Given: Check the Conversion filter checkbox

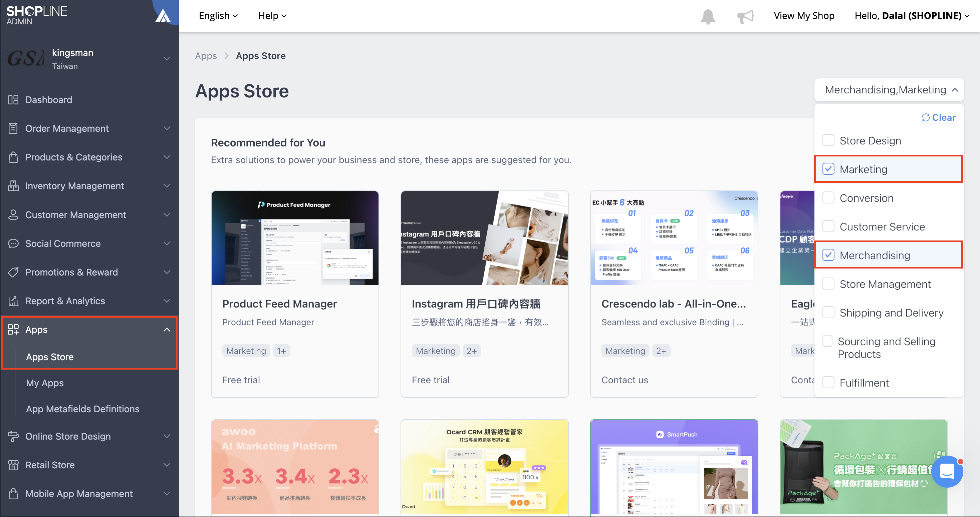Looking at the screenshot, I should (x=828, y=198).
